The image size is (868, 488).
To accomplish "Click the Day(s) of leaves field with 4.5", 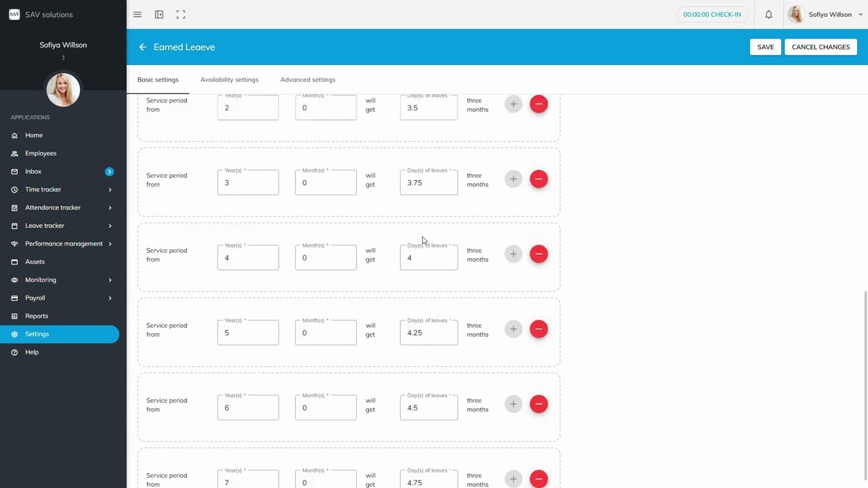I will [429, 407].
